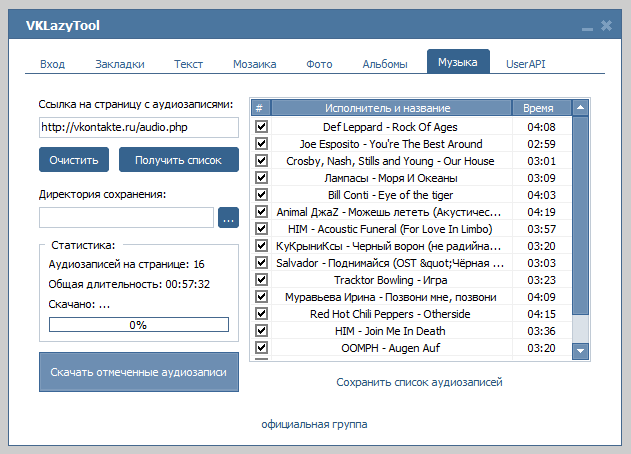
Task: Select the Мозаика tab
Action: 255,64
